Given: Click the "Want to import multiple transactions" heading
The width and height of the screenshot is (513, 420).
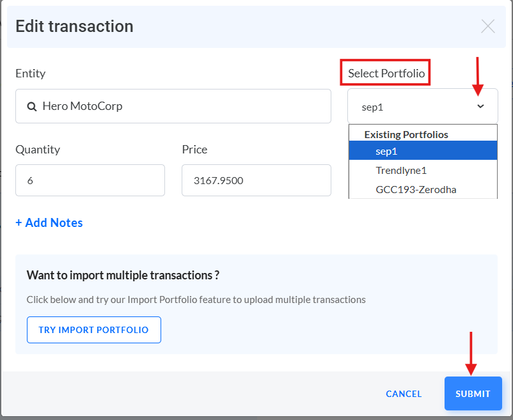Looking at the screenshot, I should click(x=123, y=275).
